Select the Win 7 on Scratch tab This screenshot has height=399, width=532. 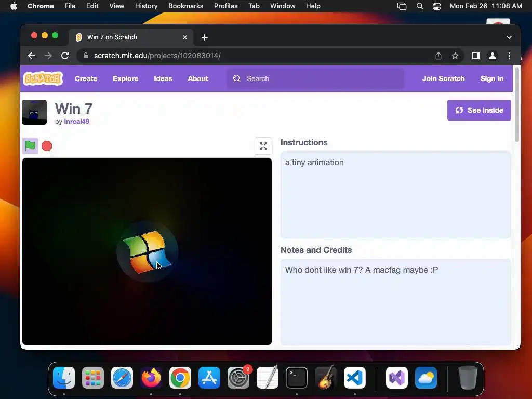131,37
